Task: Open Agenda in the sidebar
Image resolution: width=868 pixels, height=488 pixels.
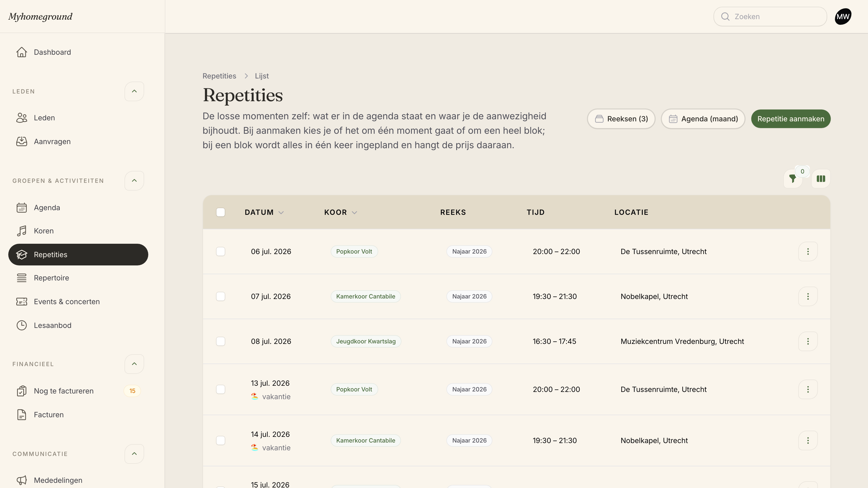Action: pyautogui.click(x=78, y=207)
